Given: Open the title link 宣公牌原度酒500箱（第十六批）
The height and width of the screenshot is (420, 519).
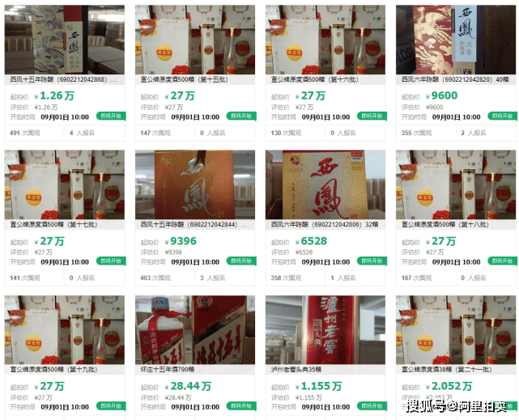Looking at the screenshot, I should coord(314,79).
